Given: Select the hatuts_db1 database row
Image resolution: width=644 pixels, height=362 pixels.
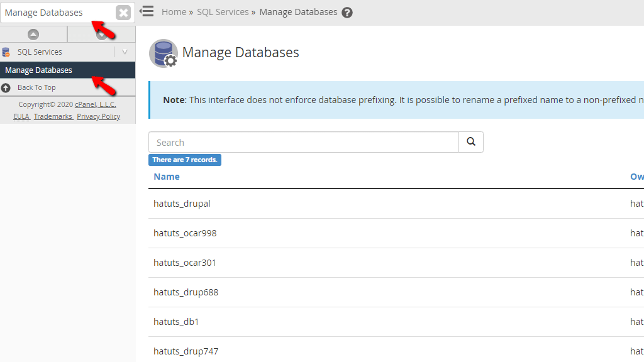Looking at the screenshot, I should tap(396, 322).
